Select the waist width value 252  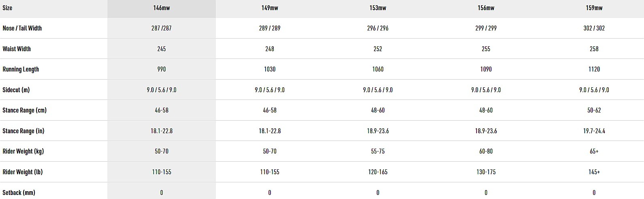tap(378, 49)
